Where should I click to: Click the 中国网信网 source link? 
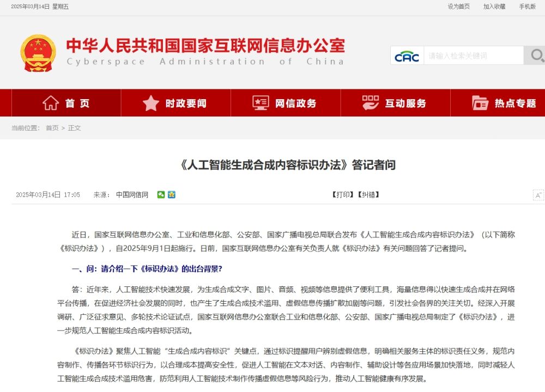click(x=132, y=195)
